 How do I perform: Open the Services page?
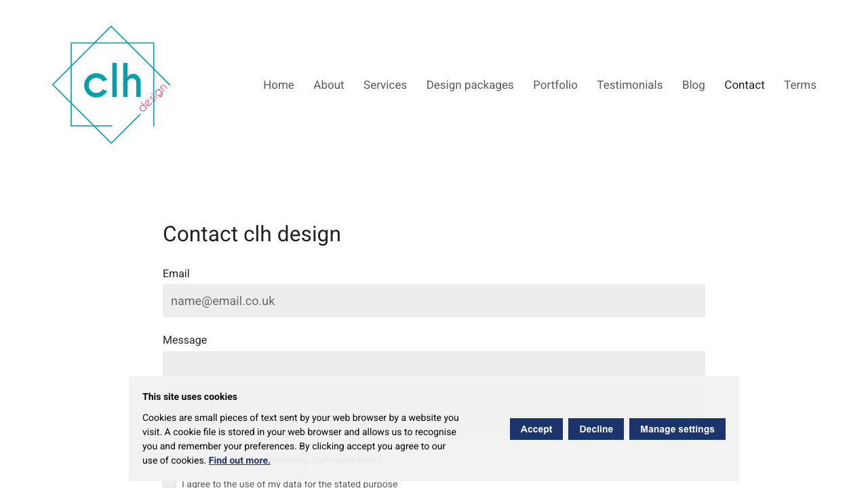coord(384,85)
